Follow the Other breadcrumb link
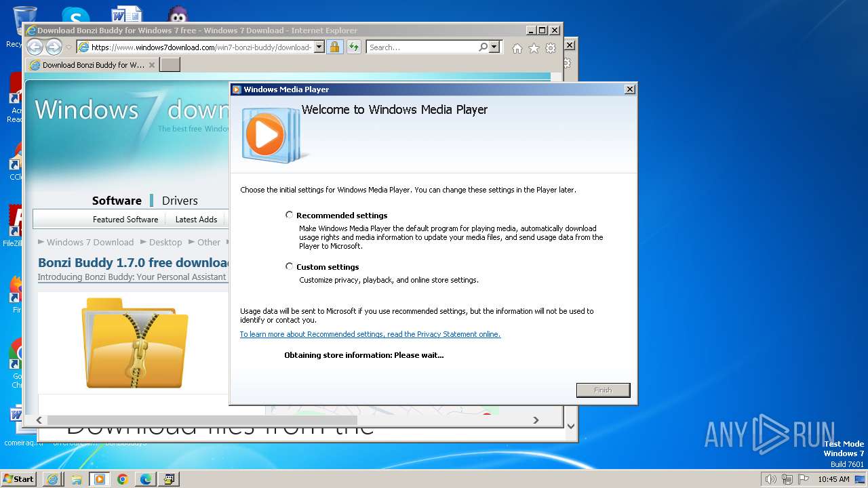Viewport: 868px width, 488px height. 209,242
